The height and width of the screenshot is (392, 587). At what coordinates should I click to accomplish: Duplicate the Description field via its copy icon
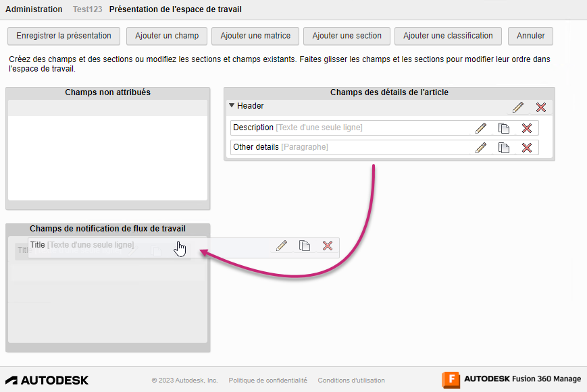[504, 128]
